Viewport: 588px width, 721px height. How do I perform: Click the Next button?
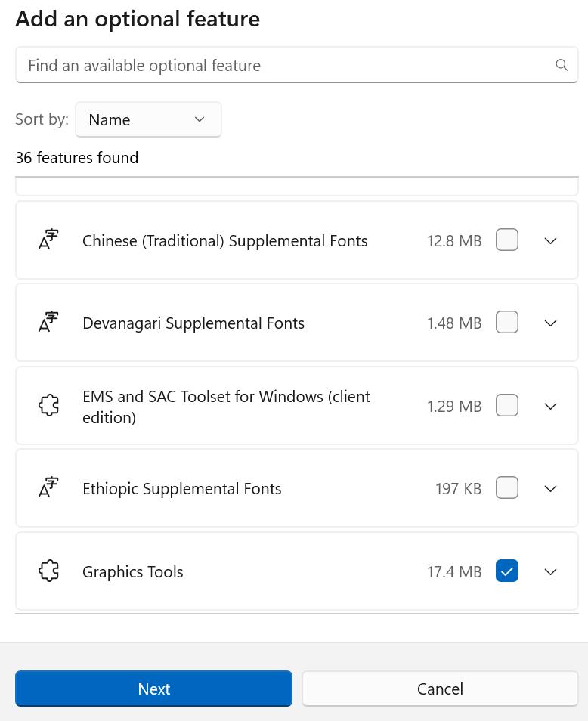(x=153, y=689)
